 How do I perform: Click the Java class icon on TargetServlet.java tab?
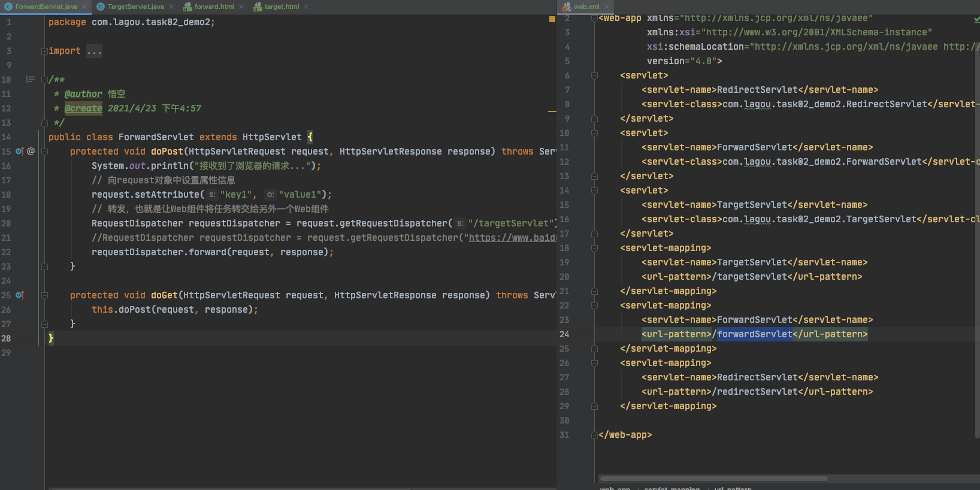click(101, 7)
